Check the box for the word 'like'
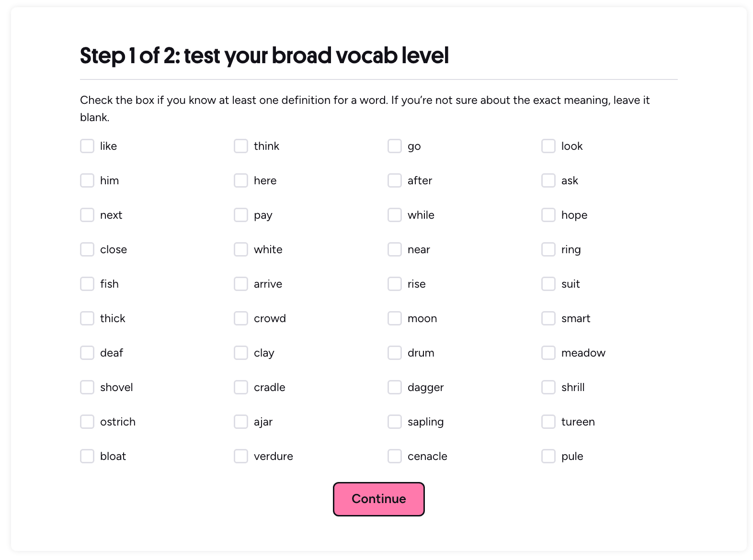Viewport: 753px width, 560px height. pyautogui.click(x=87, y=146)
